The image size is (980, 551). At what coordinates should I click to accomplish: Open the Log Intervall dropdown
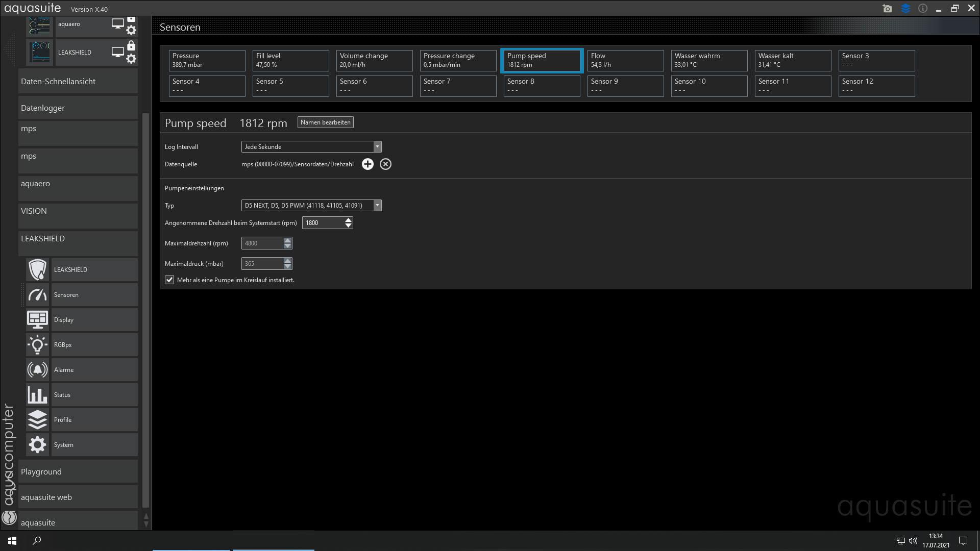(377, 147)
